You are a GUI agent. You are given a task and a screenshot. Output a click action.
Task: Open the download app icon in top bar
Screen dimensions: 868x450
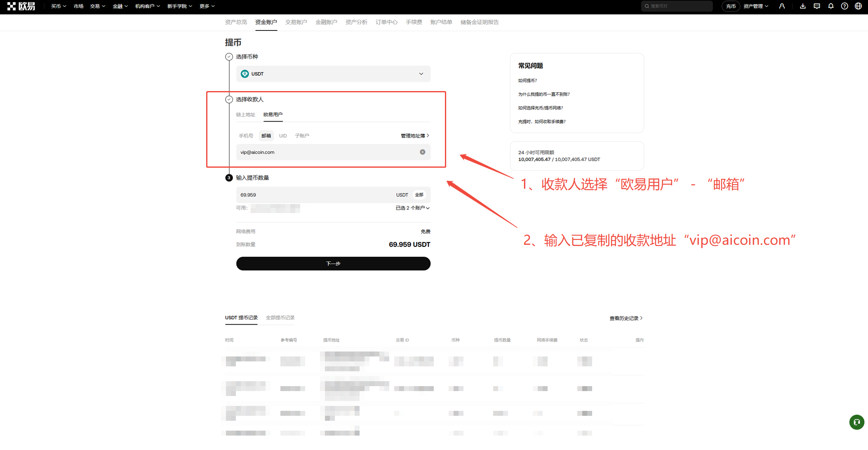[x=803, y=6]
